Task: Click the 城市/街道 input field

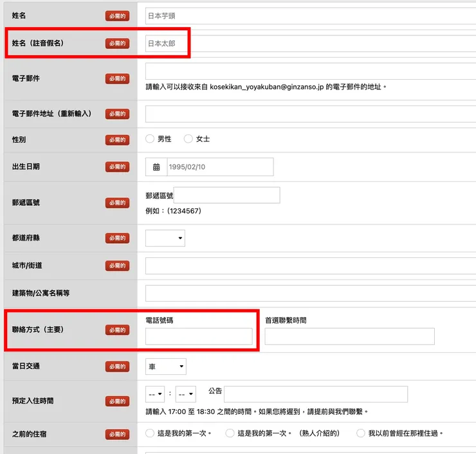Action: click(311, 266)
